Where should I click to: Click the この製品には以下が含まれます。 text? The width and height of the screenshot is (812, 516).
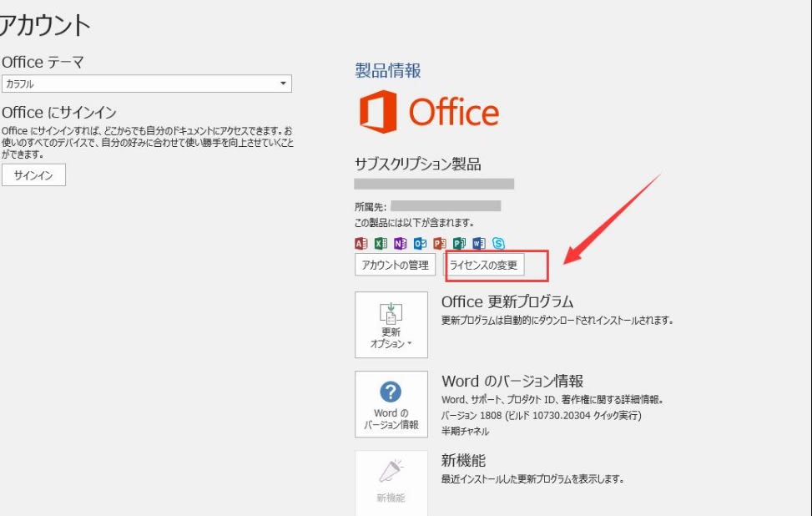coord(414,223)
